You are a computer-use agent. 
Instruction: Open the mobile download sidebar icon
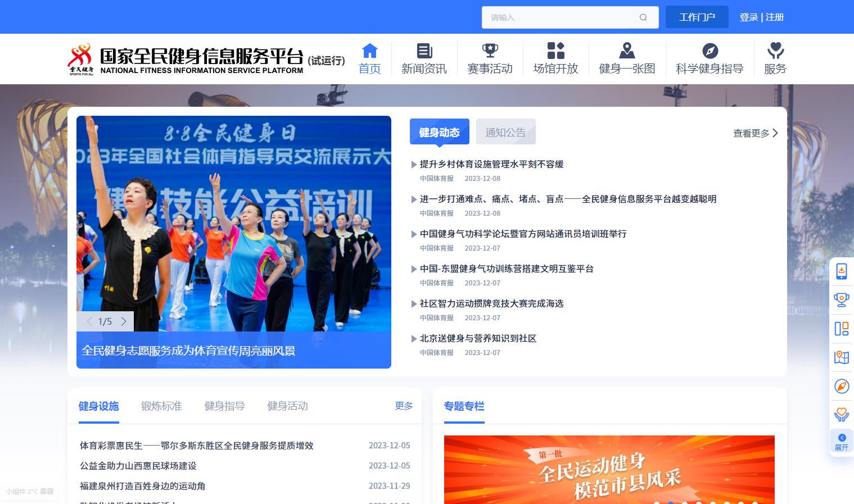(841, 271)
